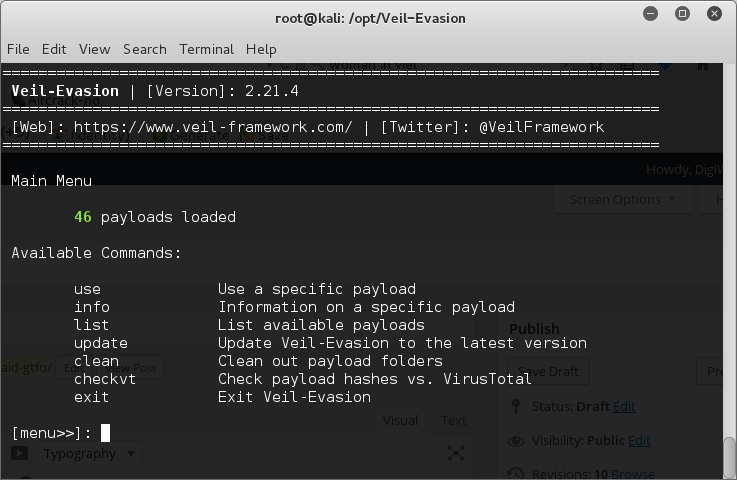Open the File menu
The image size is (737, 480).
point(18,49)
